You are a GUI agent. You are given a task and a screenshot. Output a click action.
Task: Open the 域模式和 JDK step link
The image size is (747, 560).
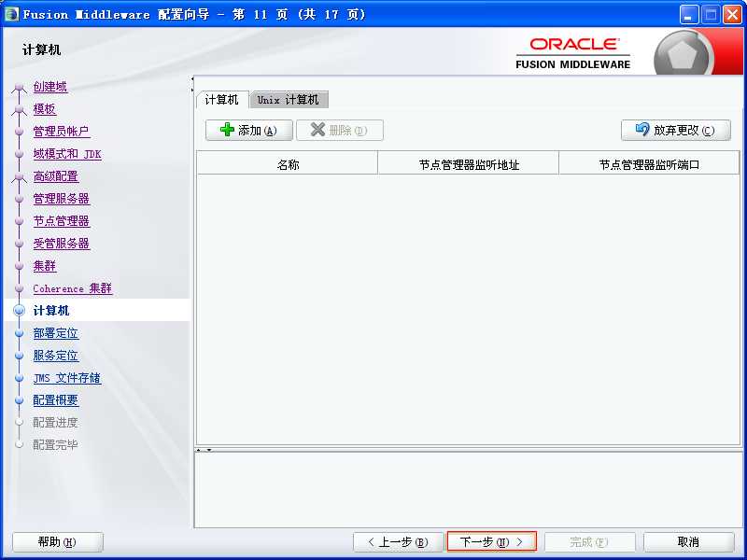(x=67, y=154)
